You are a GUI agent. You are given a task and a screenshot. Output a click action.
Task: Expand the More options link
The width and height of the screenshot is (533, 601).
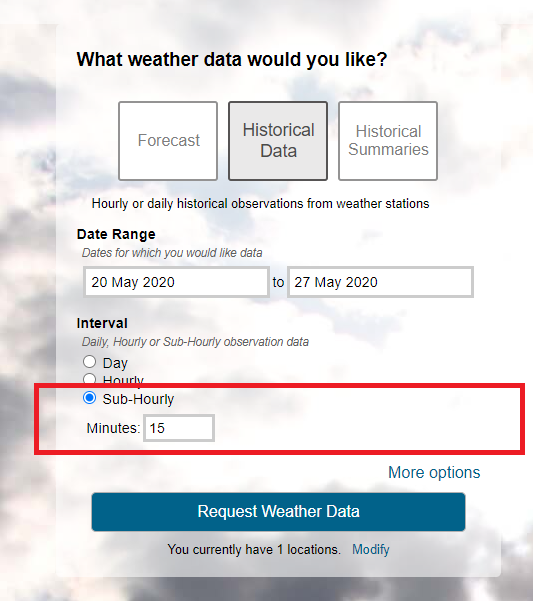(434, 472)
